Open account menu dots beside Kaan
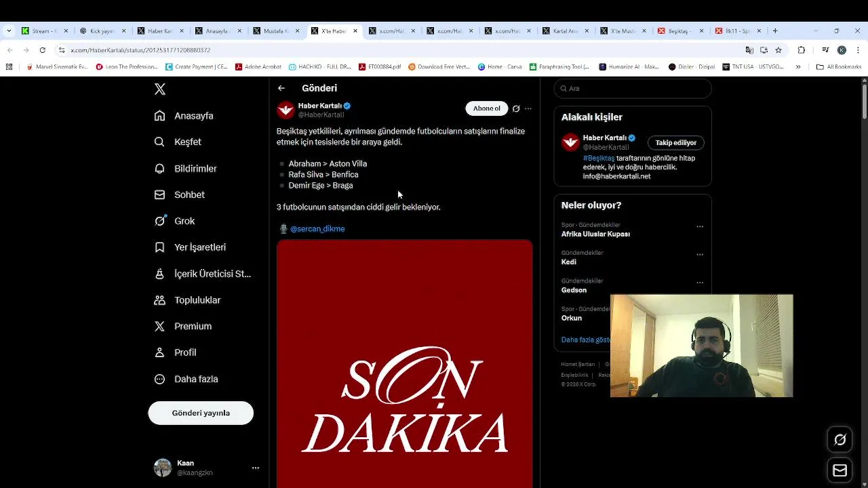The height and width of the screenshot is (488, 868). click(x=256, y=468)
